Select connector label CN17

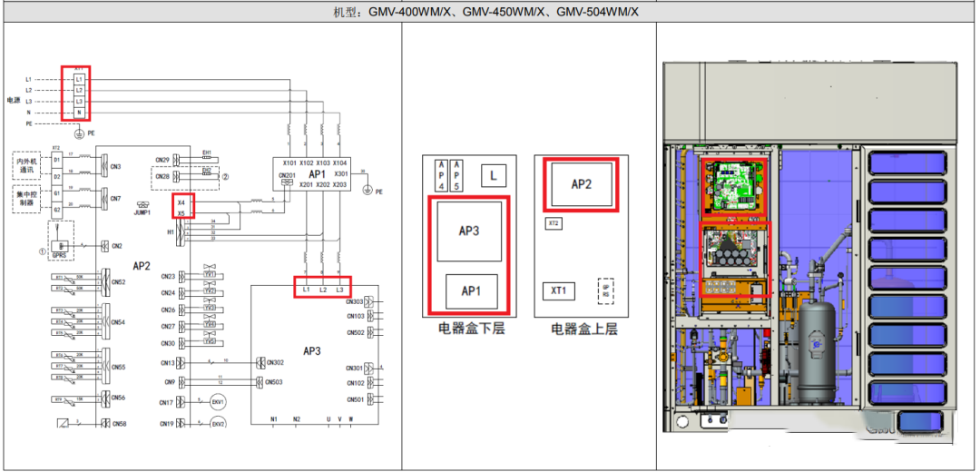click(168, 403)
